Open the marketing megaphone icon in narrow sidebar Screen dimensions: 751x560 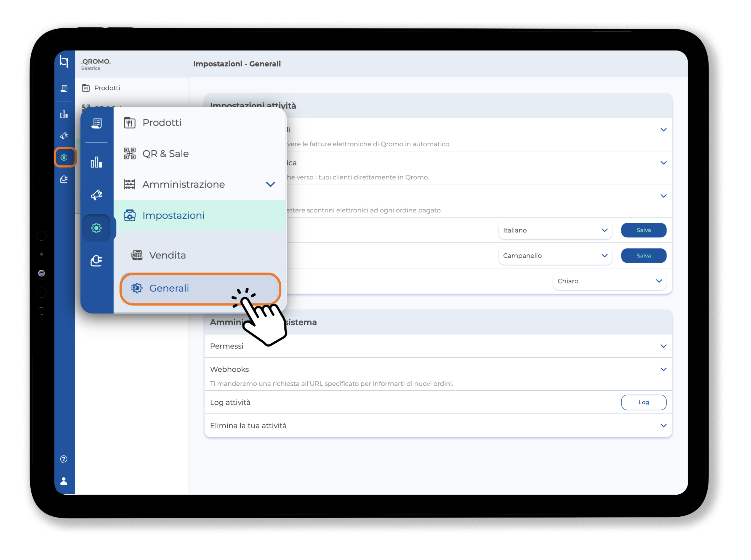point(64,136)
